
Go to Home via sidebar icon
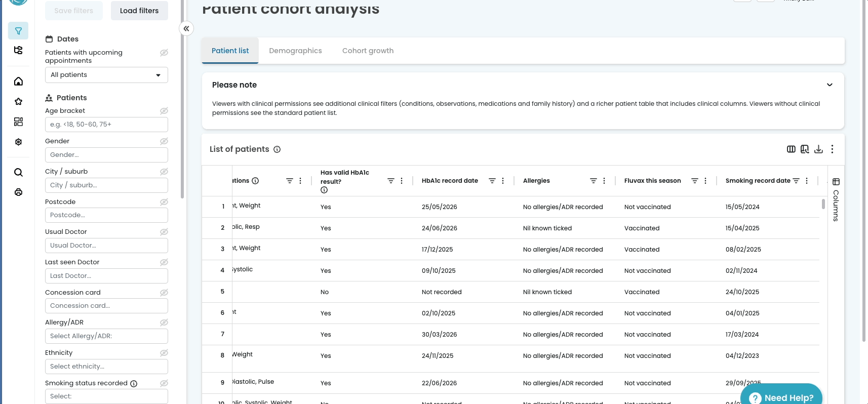18,81
